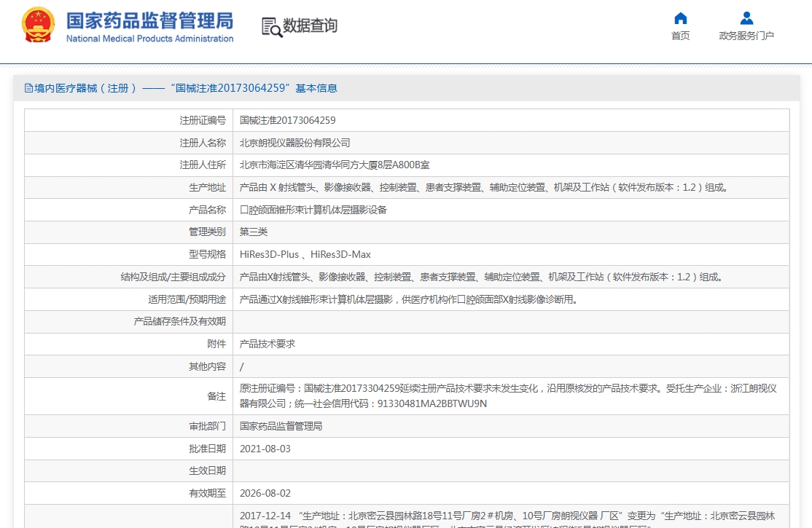
Task: Click the 适用范围/预期用途 label cell
Action: coord(128,299)
